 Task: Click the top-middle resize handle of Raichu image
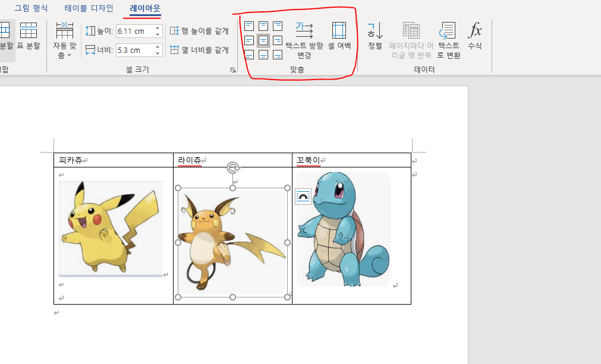coord(232,188)
